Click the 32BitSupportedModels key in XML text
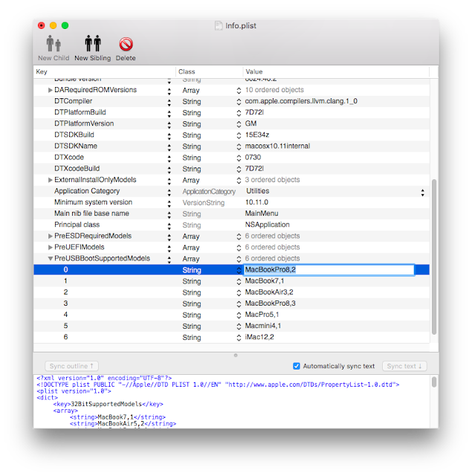 [106, 404]
